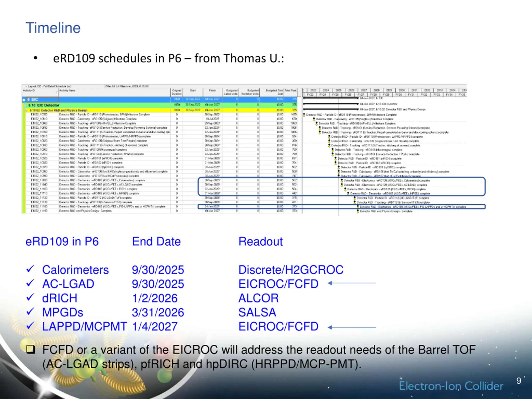Select the final 'Physics Design - Complete' milestone diamond

coord(358,211)
